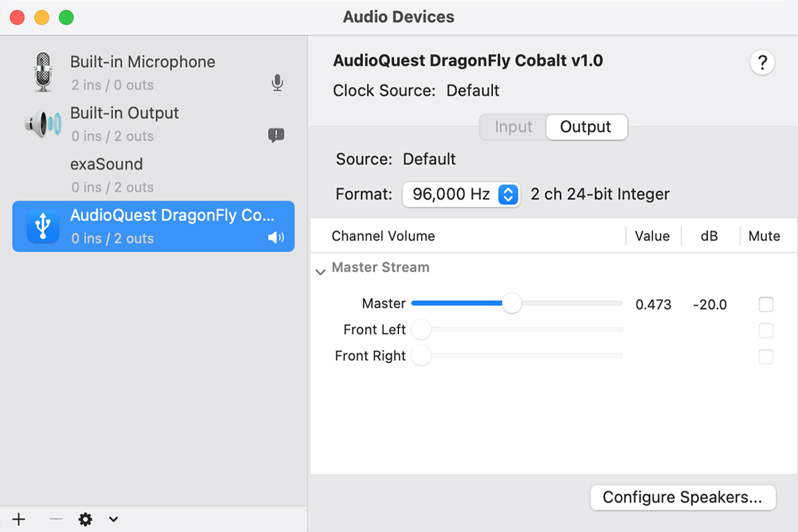The width and height of the screenshot is (798, 532).
Task: Click the speaker indicator on AudioQuest DragonFly row
Action: 276,238
